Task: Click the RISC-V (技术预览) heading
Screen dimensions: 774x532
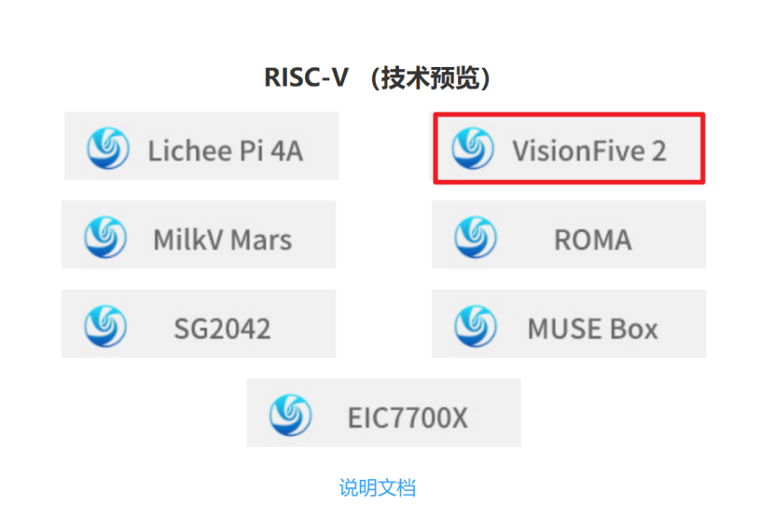Action: tap(377, 78)
